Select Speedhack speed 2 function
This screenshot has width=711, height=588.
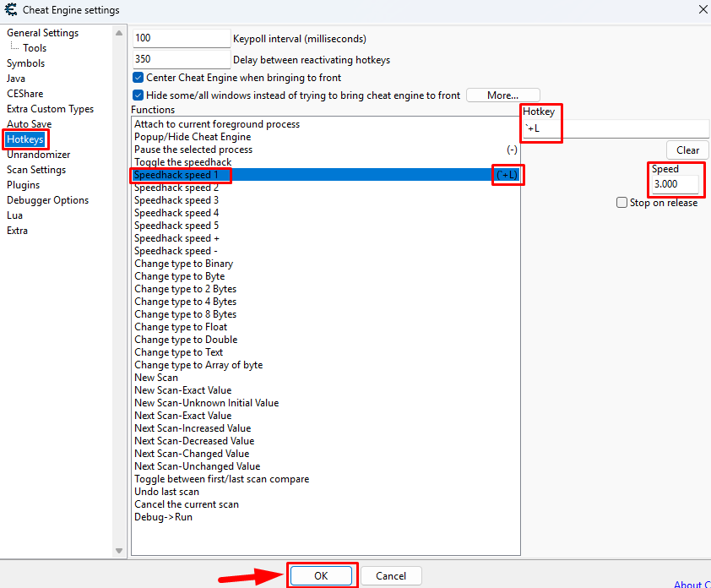click(326, 188)
